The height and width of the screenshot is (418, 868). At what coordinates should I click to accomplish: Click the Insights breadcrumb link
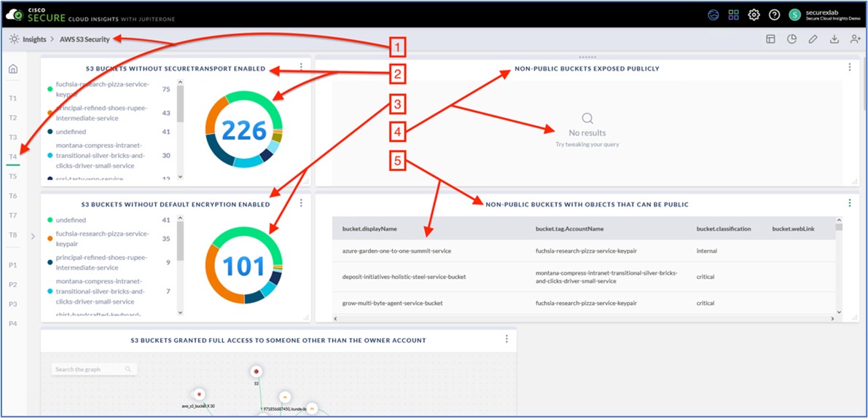[x=34, y=39]
